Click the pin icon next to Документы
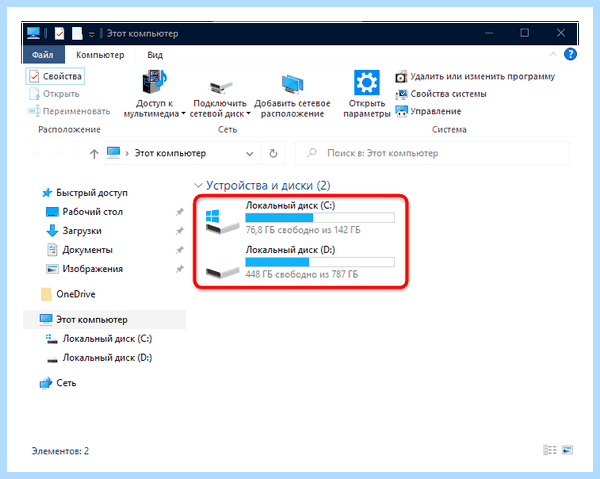The width and height of the screenshot is (600, 479). [179, 250]
